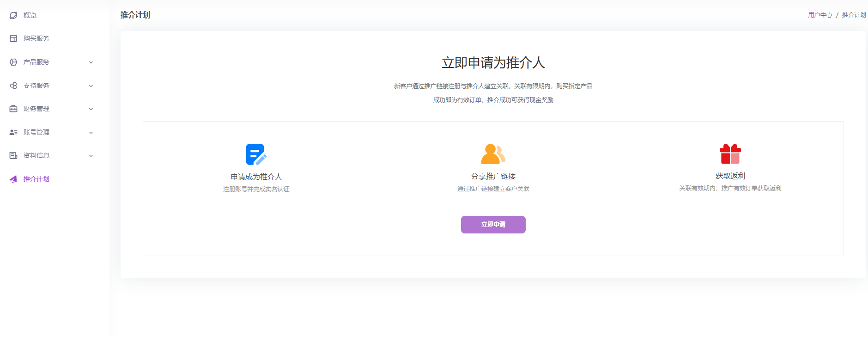The width and height of the screenshot is (868, 337).
Task: Expand the 资料信息 submenu chevron
Action: pos(91,156)
